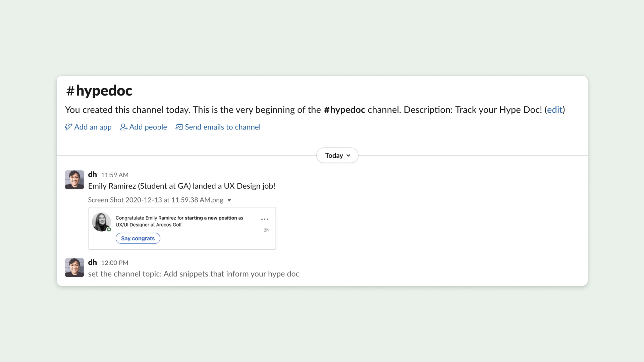Click the Screen Shot 2020-12-13 filename
This screenshot has width=644, height=362.
click(x=155, y=200)
